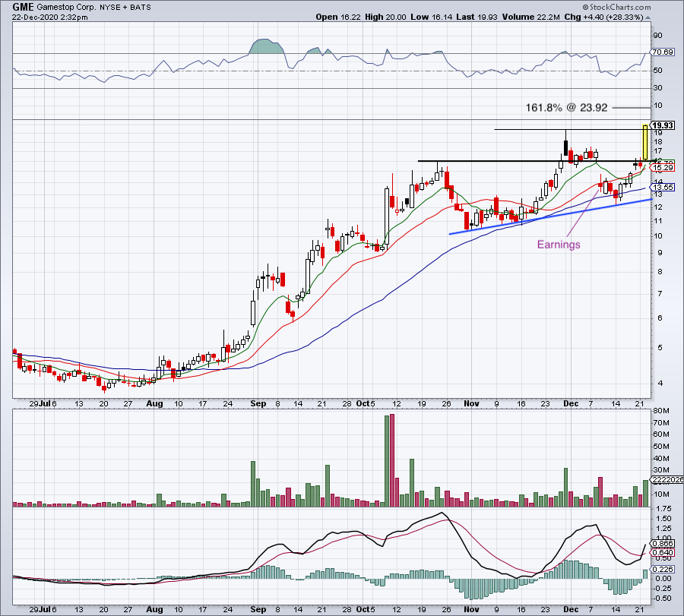The image size is (684, 616).
Task: Click the -0.50 label on the MACD axis
Action: (662, 598)
